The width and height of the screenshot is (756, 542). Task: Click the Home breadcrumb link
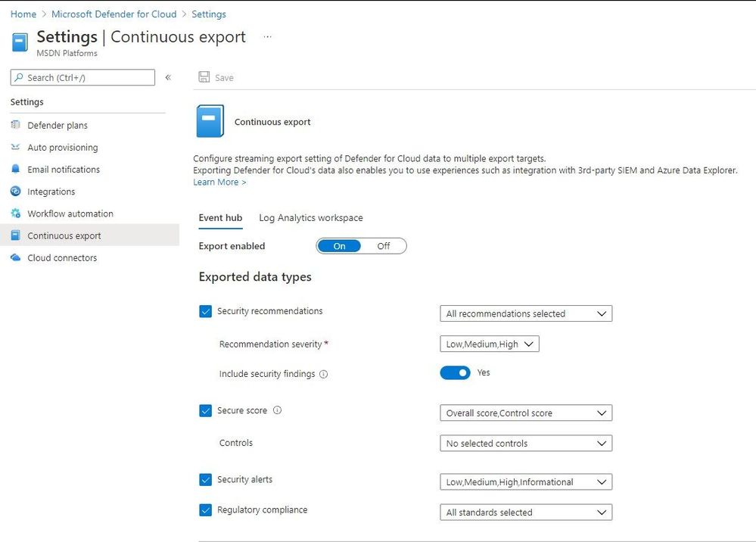pyautogui.click(x=23, y=14)
